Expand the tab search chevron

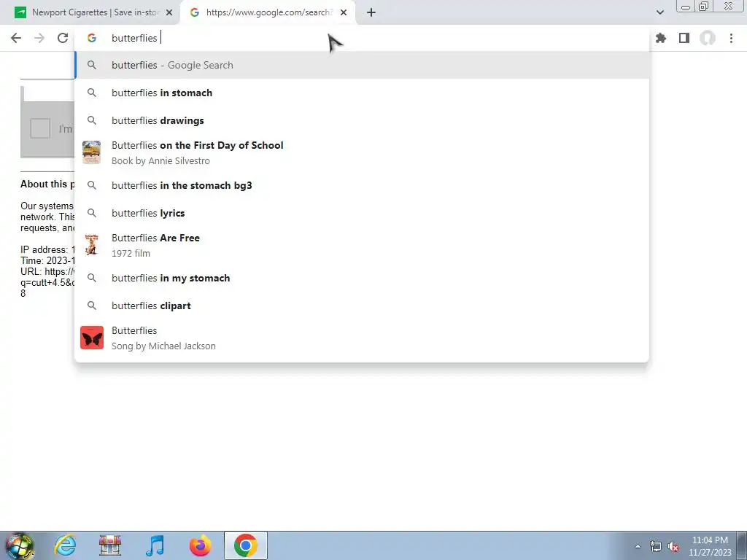coord(659,12)
